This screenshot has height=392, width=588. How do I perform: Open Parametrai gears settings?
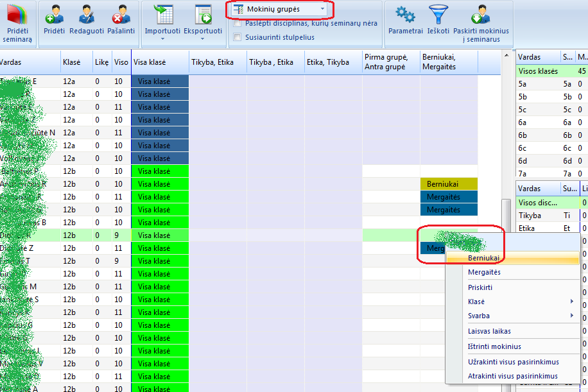[405, 15]
